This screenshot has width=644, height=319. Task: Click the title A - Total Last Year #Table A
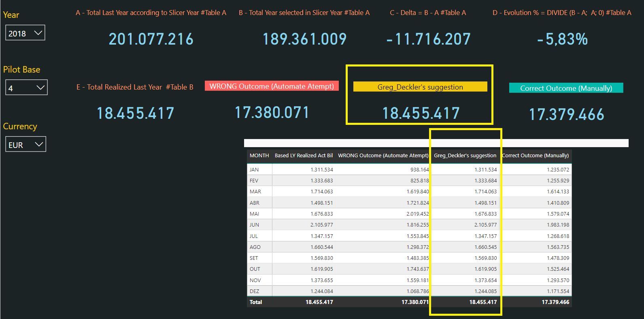tap(151, 13)
